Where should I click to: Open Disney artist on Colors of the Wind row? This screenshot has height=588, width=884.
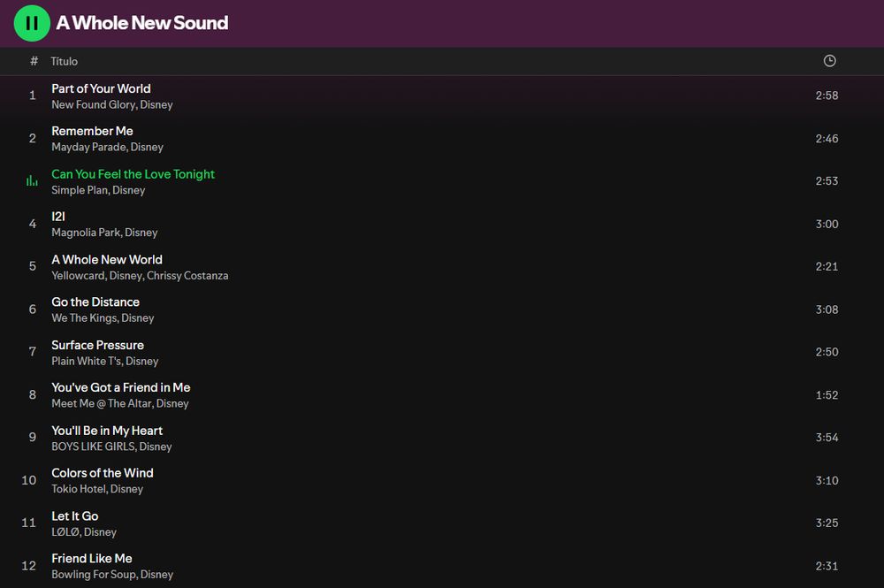(x=126, y=489)
